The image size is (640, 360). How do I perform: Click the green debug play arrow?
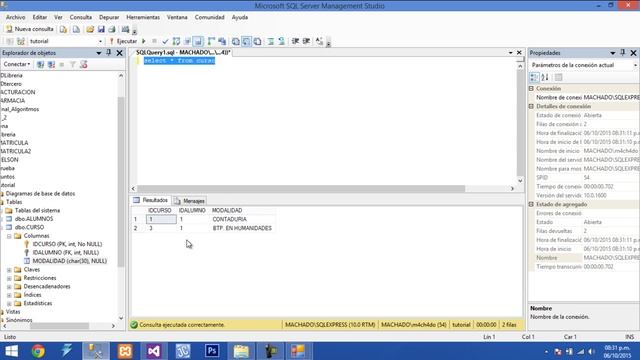point(144,41)
